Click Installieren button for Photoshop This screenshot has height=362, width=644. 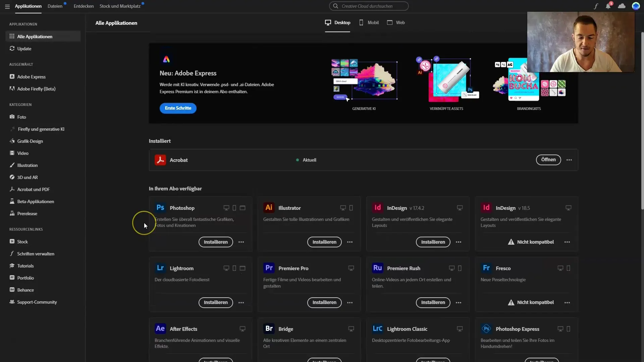pos(215,242)
